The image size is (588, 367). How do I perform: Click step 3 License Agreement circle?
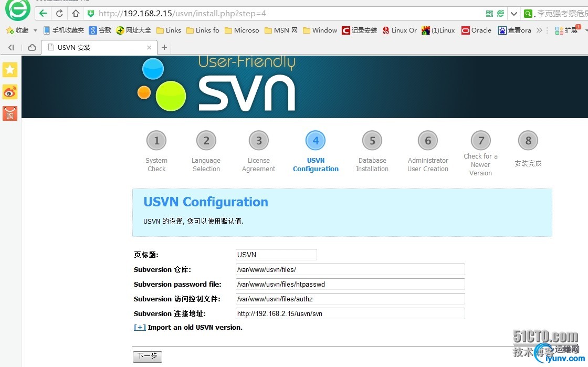coord(259,141)
